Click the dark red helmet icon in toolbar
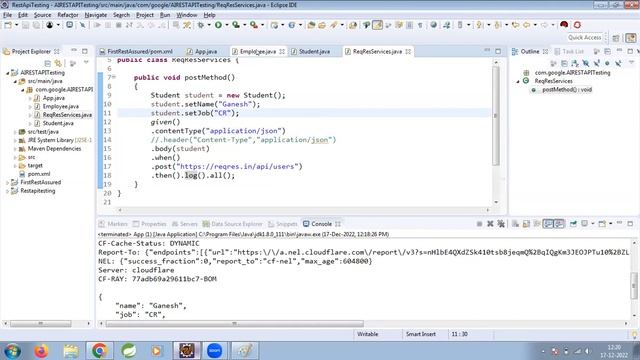The height and width of the screenshot is (360, 640). click(564, 25)
